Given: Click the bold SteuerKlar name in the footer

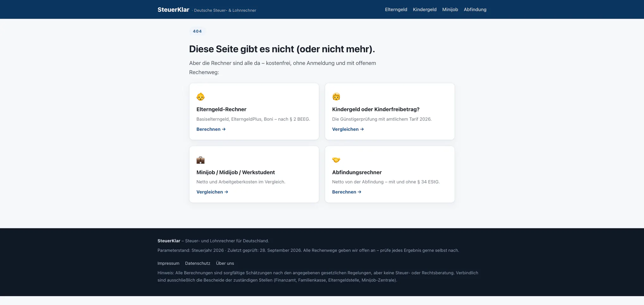Looking at the screenshot, I should click(x=169, y=241).
